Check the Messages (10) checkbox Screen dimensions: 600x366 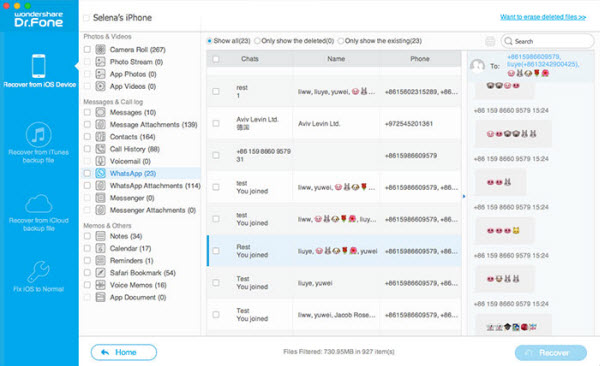(87, 112)
